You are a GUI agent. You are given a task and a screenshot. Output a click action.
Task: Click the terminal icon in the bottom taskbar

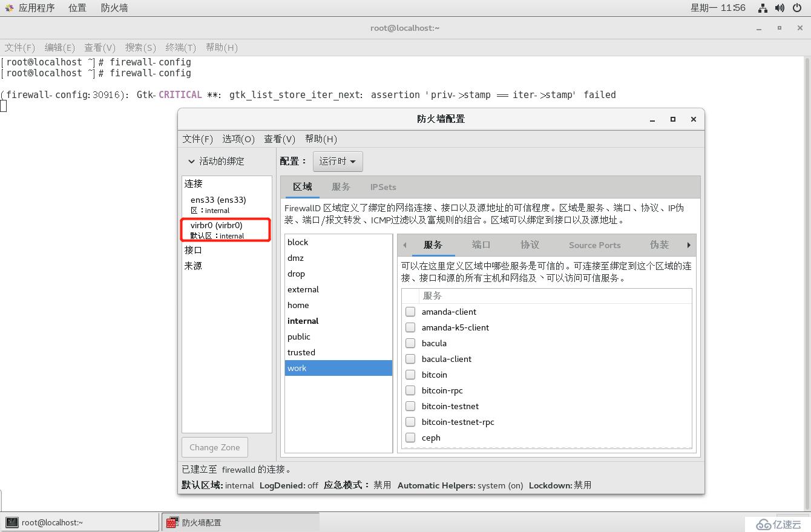[x=11, y=522]
